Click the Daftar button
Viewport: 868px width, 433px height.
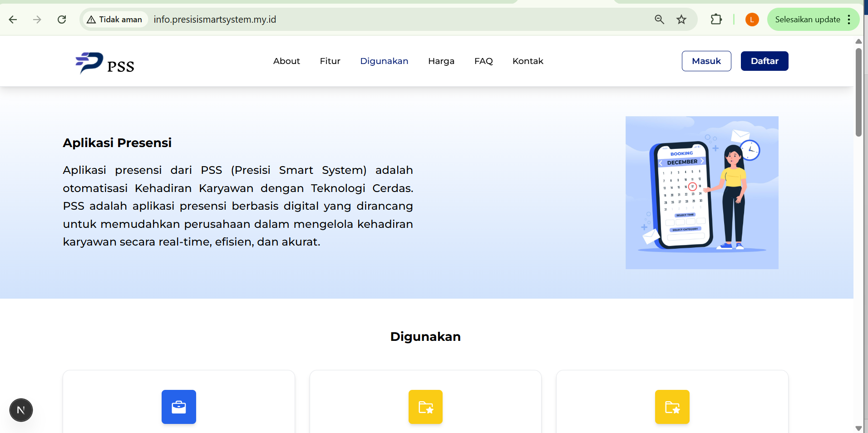(x=764, y=61)
